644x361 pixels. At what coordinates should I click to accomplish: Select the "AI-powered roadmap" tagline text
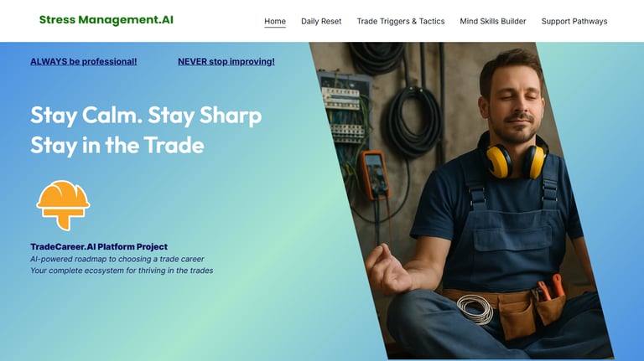(117, 260)
